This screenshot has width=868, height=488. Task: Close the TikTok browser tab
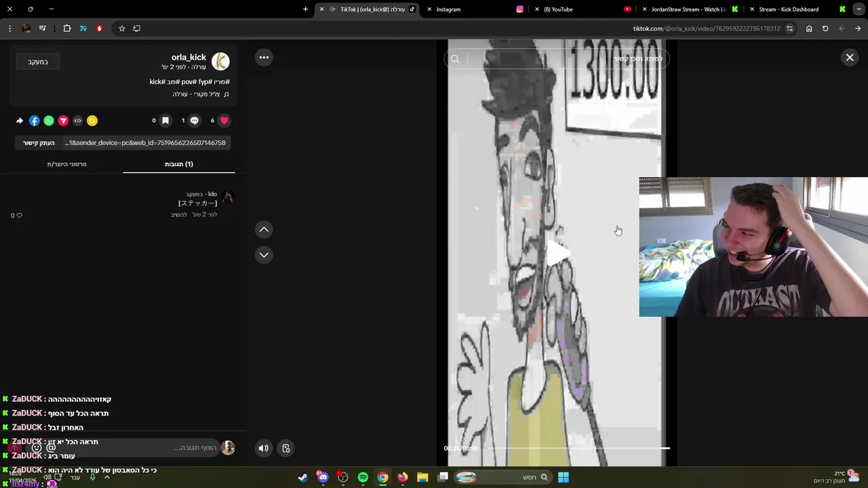321,9
